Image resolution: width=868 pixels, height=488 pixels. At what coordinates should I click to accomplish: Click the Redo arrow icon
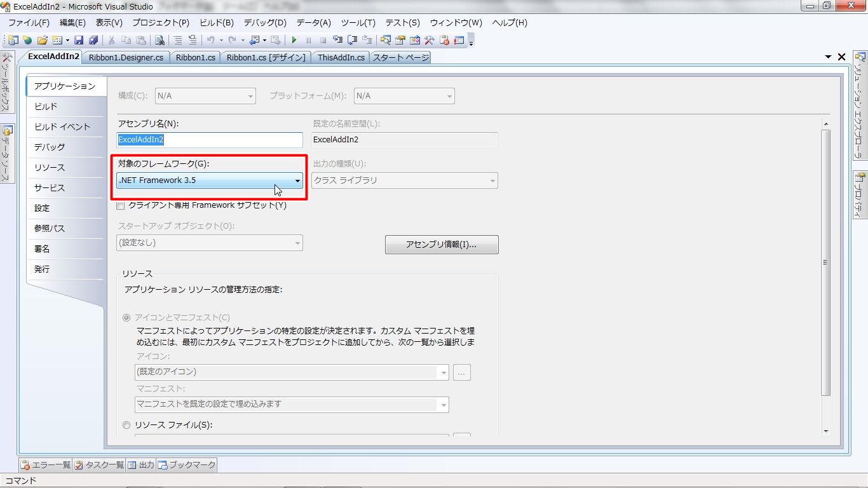click(x=232, y=40)
